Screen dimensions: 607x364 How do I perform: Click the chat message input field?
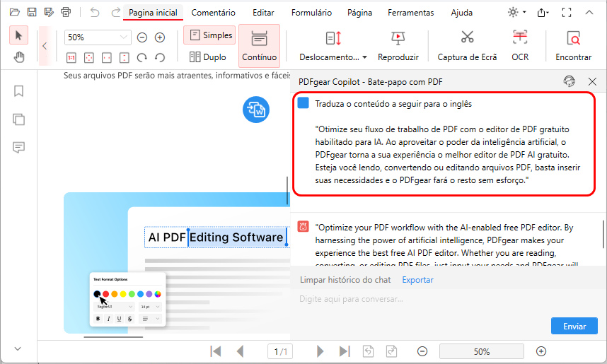click(x=447, y=300)
